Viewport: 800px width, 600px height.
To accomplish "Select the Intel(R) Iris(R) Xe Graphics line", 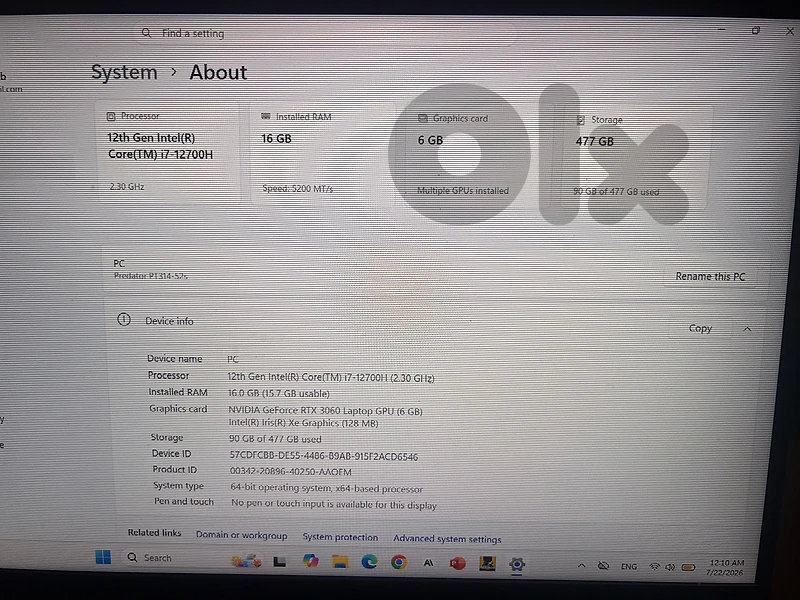I will (303, 423).
